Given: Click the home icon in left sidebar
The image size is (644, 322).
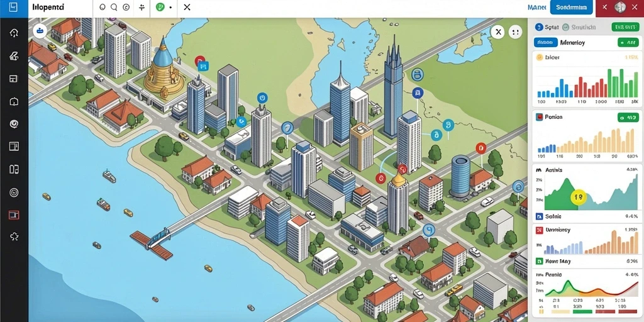Looking at the screenshot, I should pyautogui.click(x=14, y=33).
